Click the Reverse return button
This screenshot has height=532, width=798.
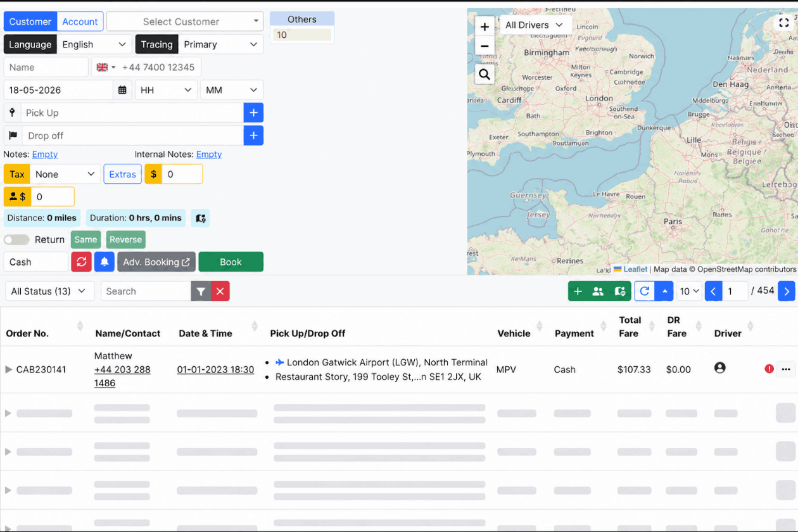tap(125, 239)
